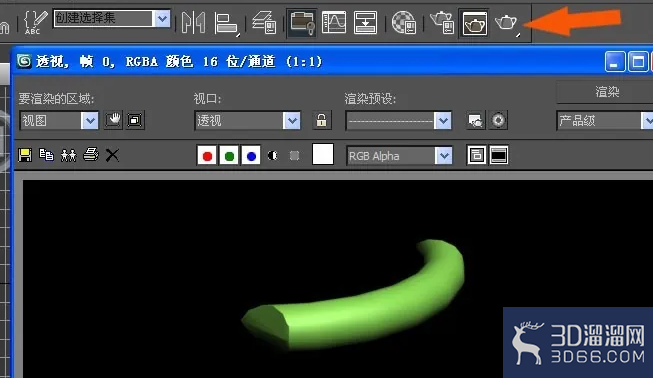Print the rendered image
Viewport: 653px width, 378px height.
coord(91,155)
